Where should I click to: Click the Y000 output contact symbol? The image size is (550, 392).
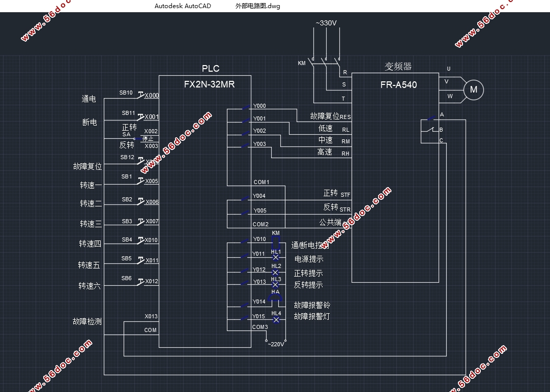coord(246,108)
